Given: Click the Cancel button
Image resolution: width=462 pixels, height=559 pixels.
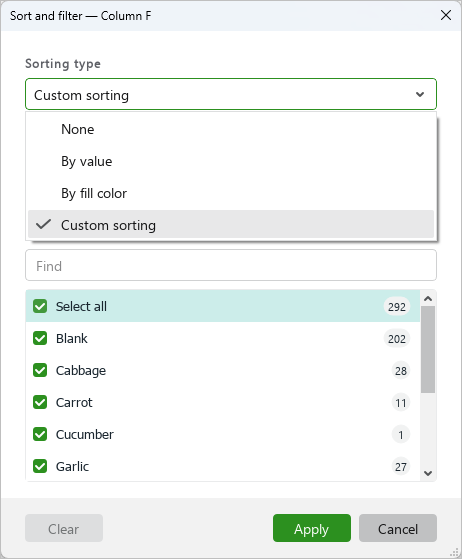Looking at the screenshot, I should (398, 528).
